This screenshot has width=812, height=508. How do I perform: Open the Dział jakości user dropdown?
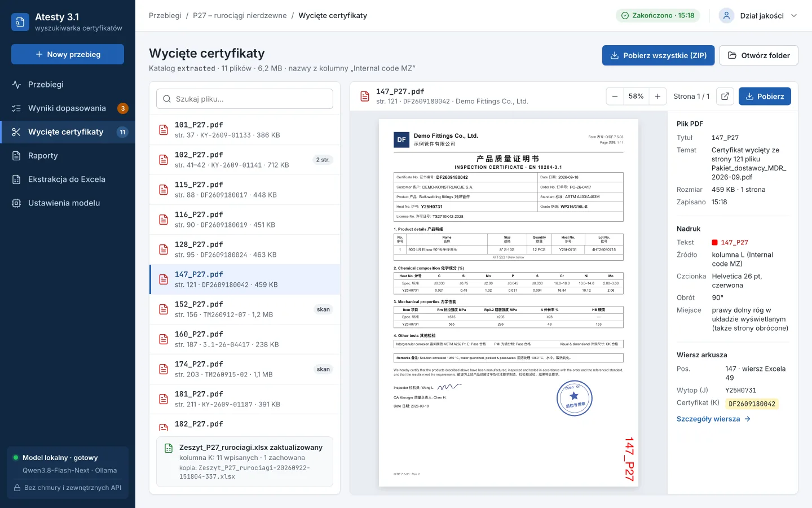pos(758,16)
